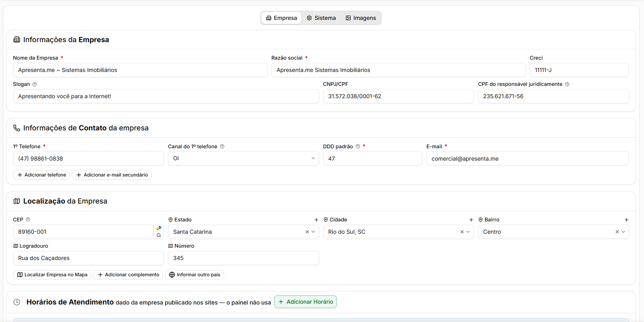Expand the Bairro dropdown chevron

pyautogui.click(x=623, y=232)
